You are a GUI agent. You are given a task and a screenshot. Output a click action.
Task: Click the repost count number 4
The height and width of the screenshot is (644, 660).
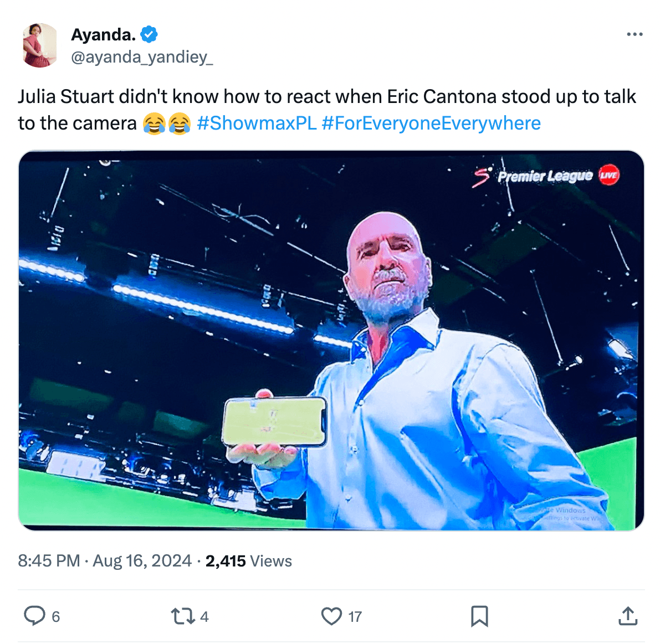pyautogui.click(x=204, y=617)
